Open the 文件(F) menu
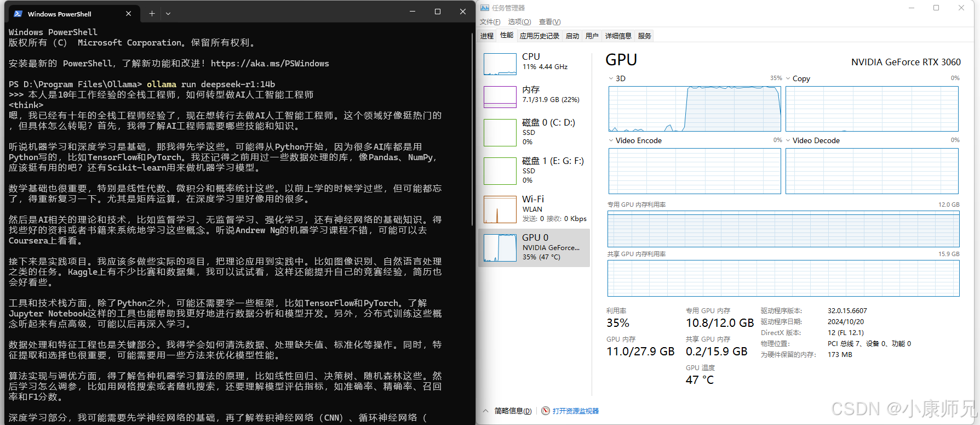 [490, 22]
